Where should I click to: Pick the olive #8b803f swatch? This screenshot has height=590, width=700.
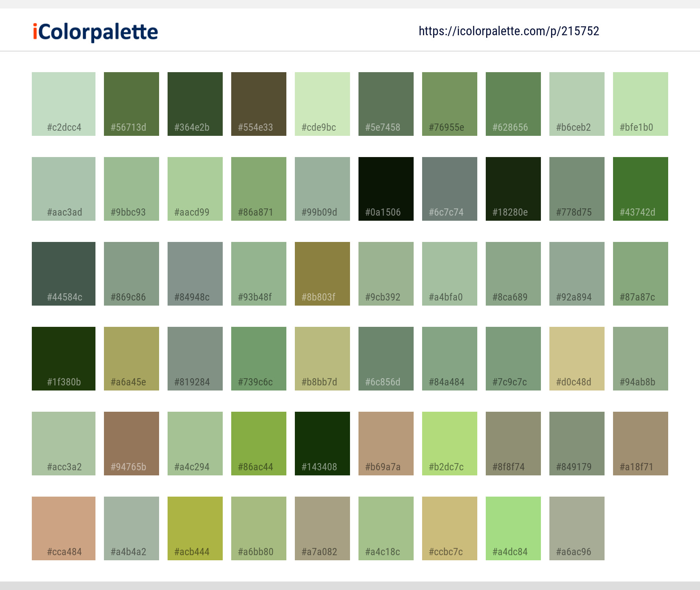coord(322,274)
